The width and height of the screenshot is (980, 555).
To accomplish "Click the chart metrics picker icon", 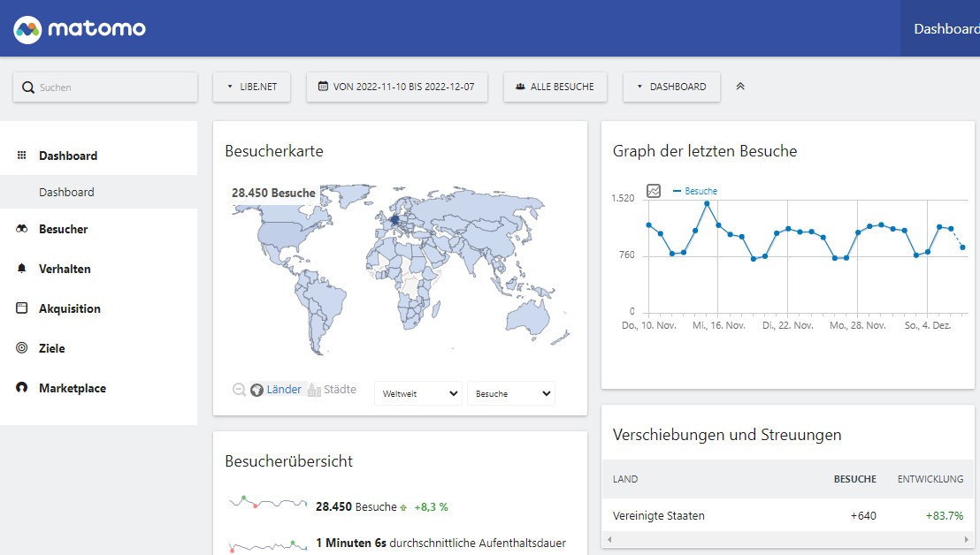I will click(x=654, y=191).
